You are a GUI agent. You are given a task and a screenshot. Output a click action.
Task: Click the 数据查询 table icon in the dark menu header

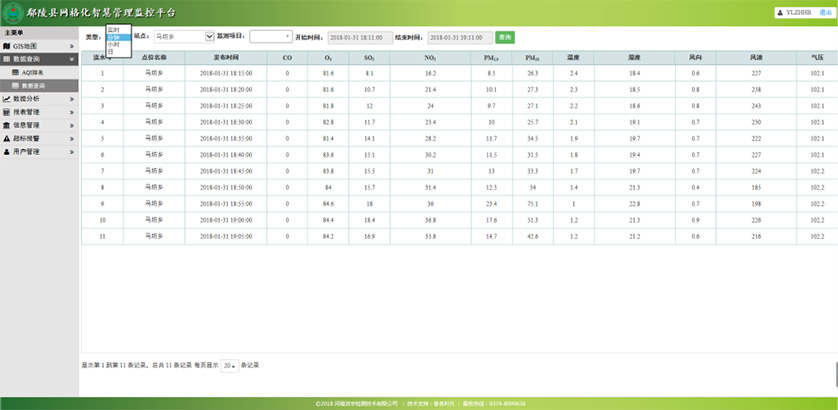[x=6, y=59]
